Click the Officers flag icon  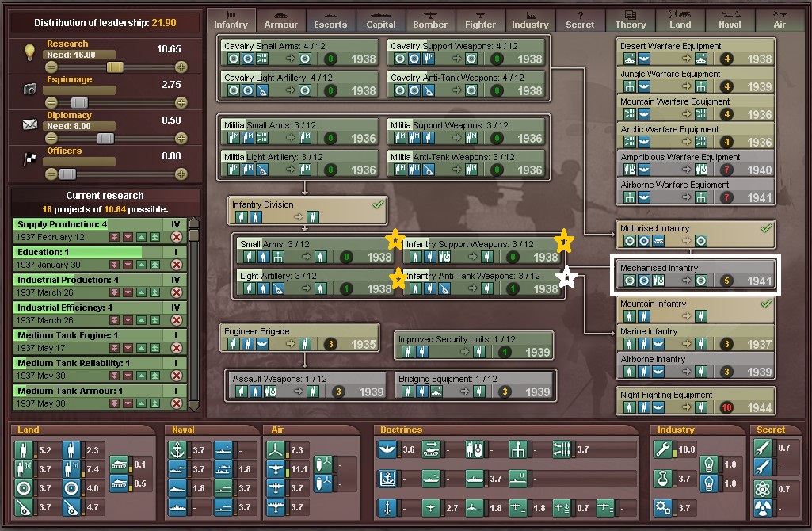[29, 159]
